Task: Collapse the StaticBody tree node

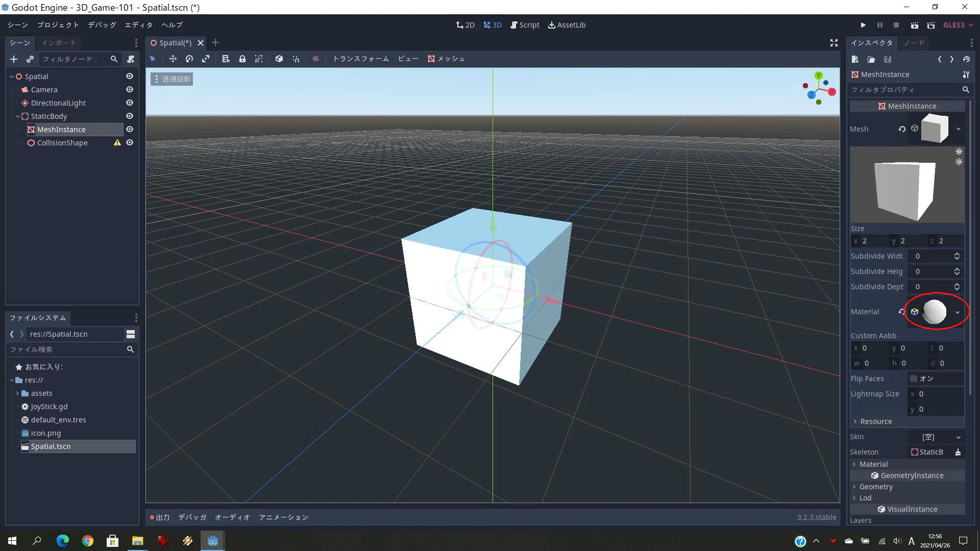Action: 18,116
